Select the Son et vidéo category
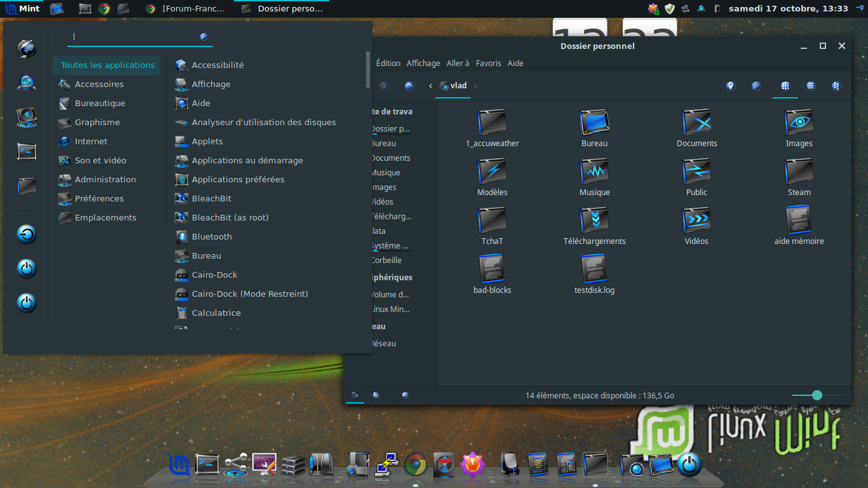The image size is (868, 488). (x=107, y=160)
